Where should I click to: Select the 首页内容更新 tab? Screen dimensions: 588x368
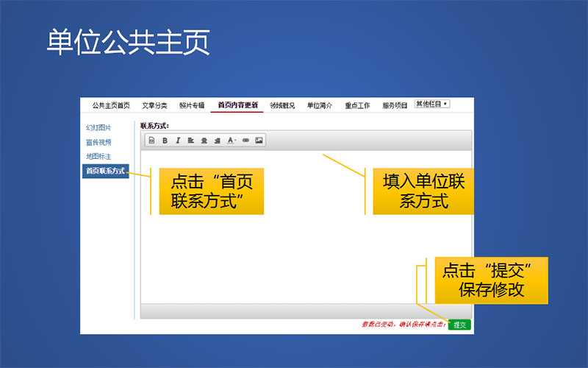pyautogui.click(x=237, y=105)
